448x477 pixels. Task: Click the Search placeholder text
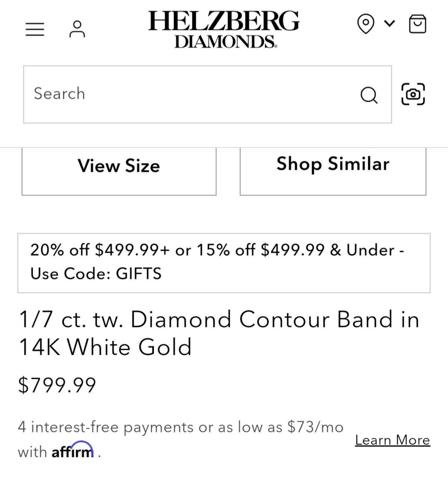[59, 94]
